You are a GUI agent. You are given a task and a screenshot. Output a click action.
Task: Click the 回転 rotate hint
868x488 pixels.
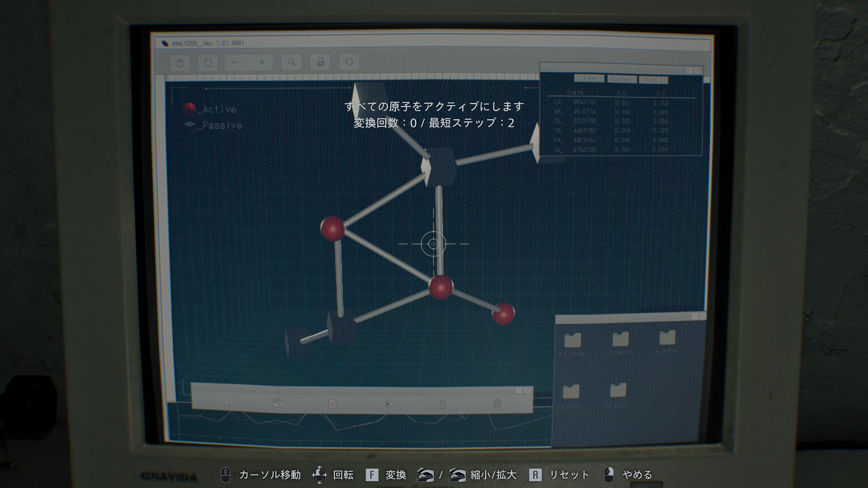(333, 475)
